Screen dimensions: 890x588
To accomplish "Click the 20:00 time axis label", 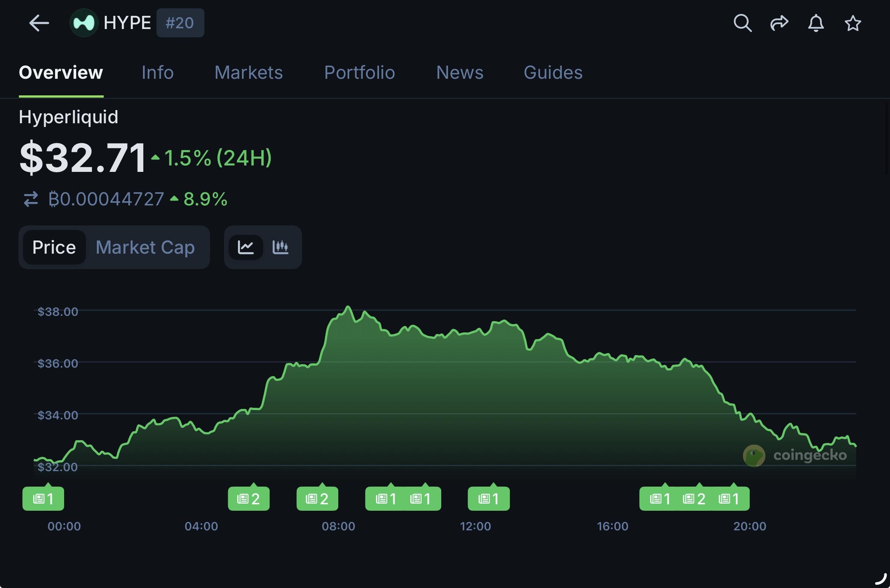I will tap(750, 526).
